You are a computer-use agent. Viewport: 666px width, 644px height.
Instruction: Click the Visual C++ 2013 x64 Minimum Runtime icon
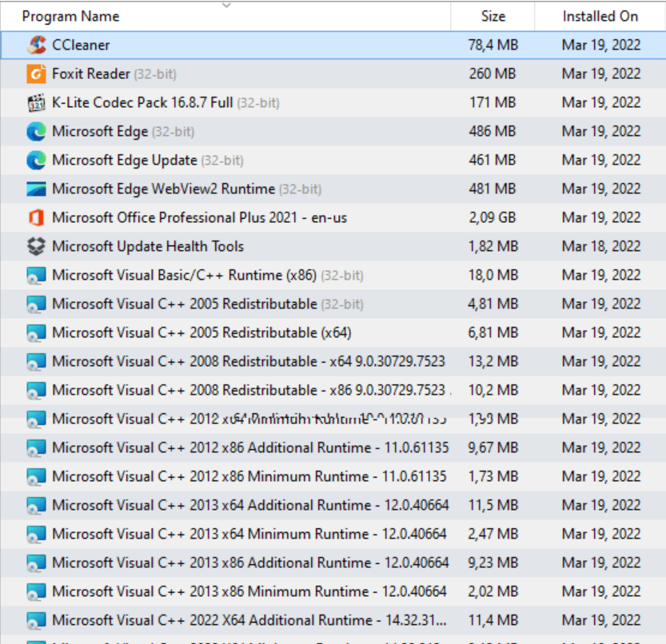click(x=36, y=534)
